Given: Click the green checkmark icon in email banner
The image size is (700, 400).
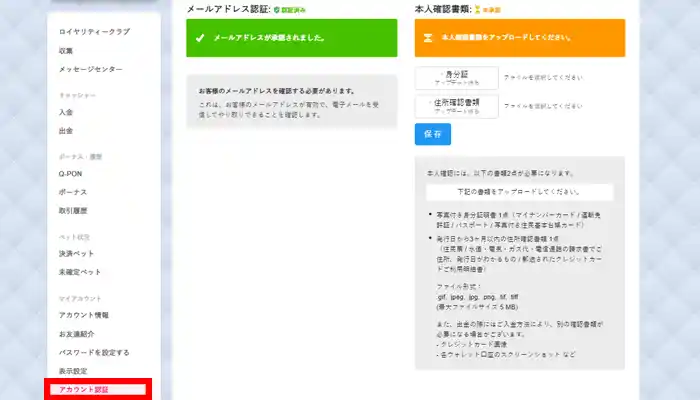Looking at the screenshot, I should pyautogui.click(x=200, y=38).
